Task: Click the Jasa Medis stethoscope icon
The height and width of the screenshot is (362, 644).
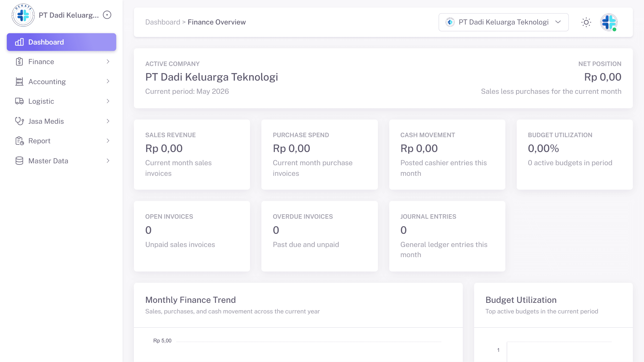Action: point(19,121)
